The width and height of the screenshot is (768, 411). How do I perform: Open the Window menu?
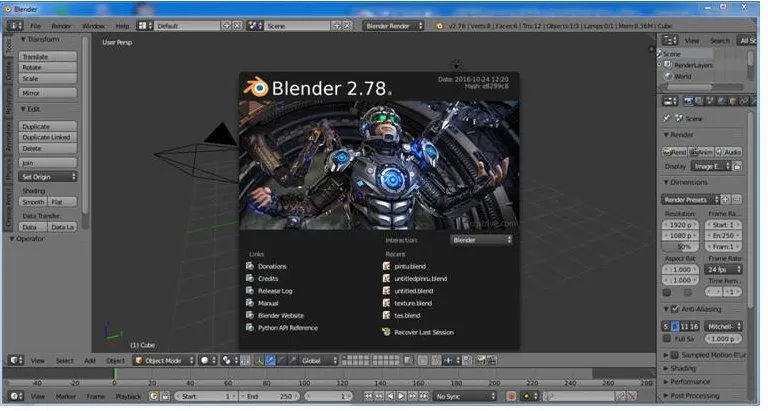(93, 26)
